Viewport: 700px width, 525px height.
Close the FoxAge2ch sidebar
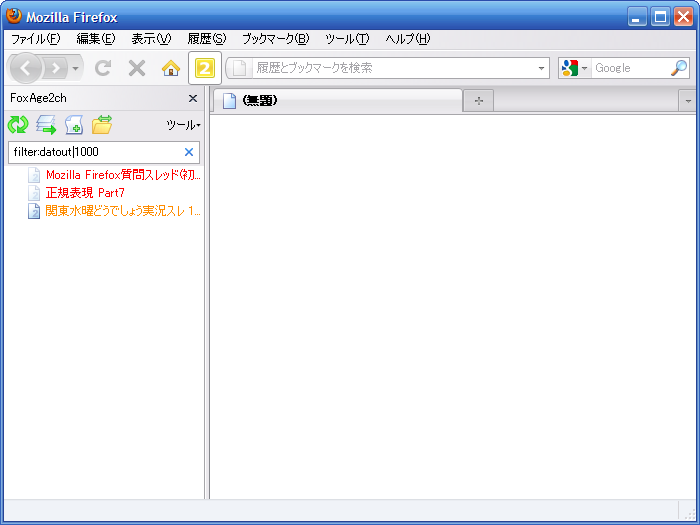point(193,98)
